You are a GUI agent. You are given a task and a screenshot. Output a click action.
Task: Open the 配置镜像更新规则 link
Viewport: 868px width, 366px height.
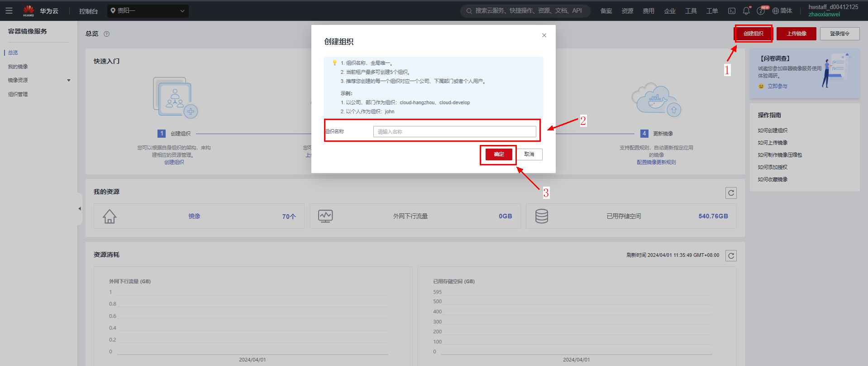click(656, 162)
